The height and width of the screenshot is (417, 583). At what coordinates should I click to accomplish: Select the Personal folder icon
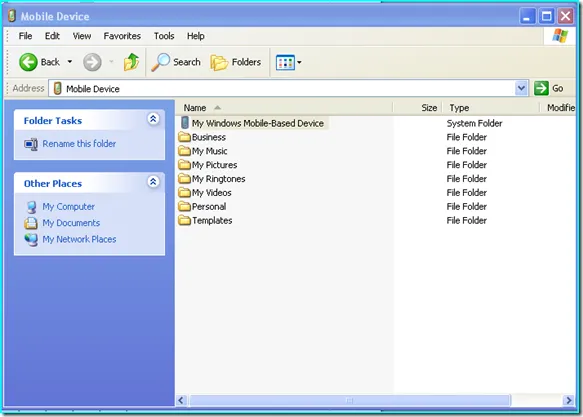tap(184, 206)
